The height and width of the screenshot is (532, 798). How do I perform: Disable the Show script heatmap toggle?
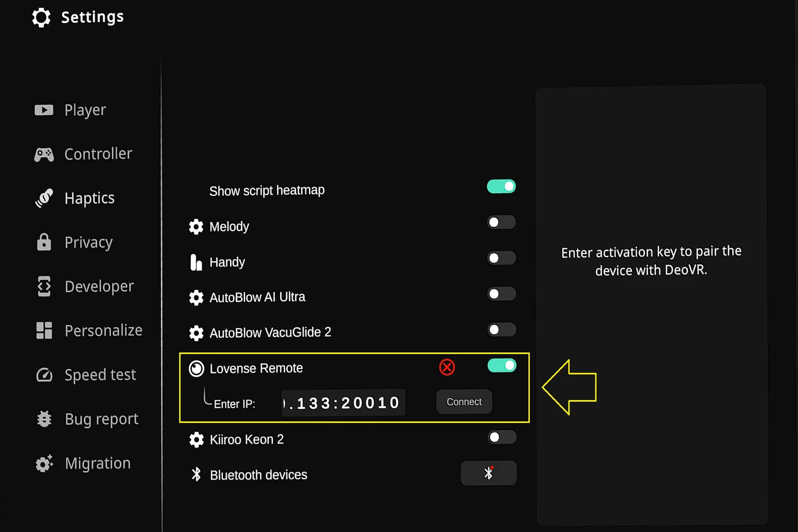pyautogui.click(x=501, y=187)
